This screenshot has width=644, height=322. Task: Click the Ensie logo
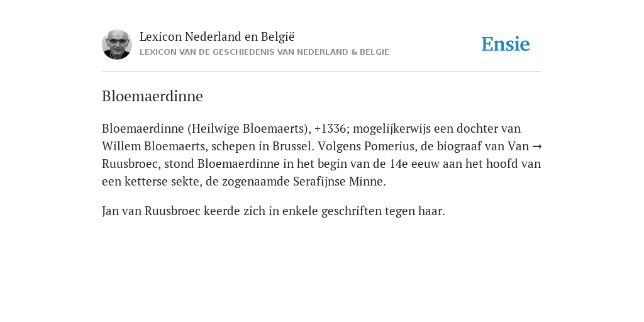506,45
